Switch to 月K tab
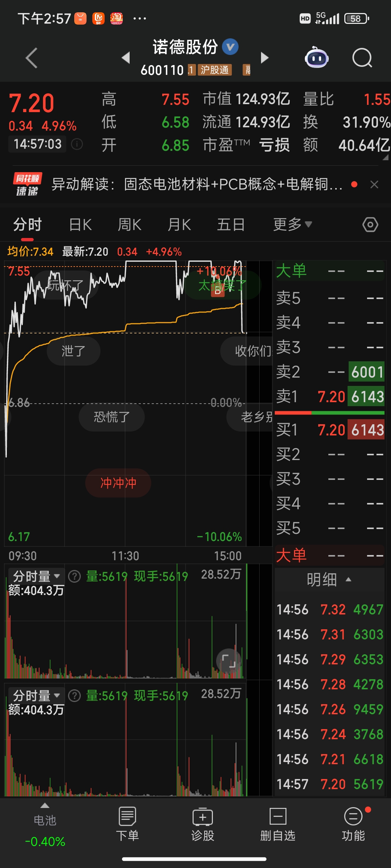This screenshot has height=868, width=391. [x=179, y=225]
